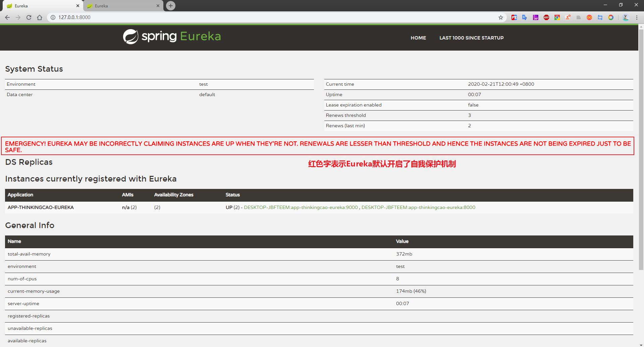The image size is (644, 347).
Task: Click the server-uptime row name
Action: (x=23, y=303)
